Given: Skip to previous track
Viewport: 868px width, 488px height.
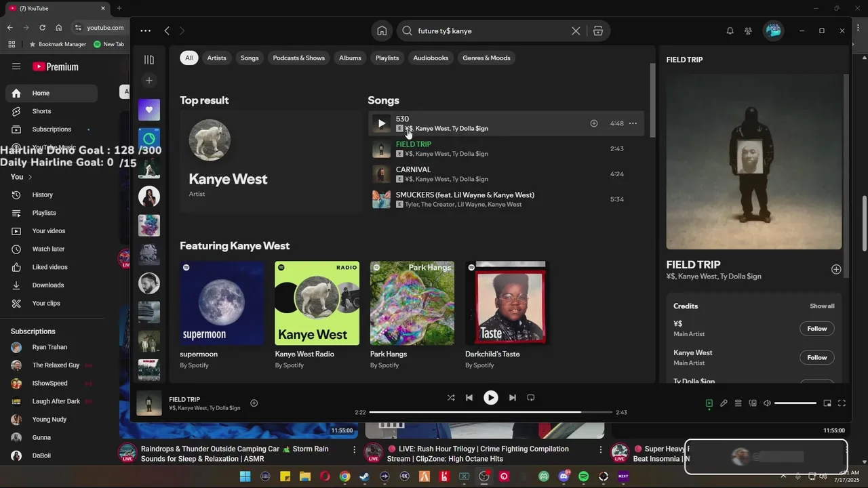Looking at the screenshot, I should tap(469, 398).
